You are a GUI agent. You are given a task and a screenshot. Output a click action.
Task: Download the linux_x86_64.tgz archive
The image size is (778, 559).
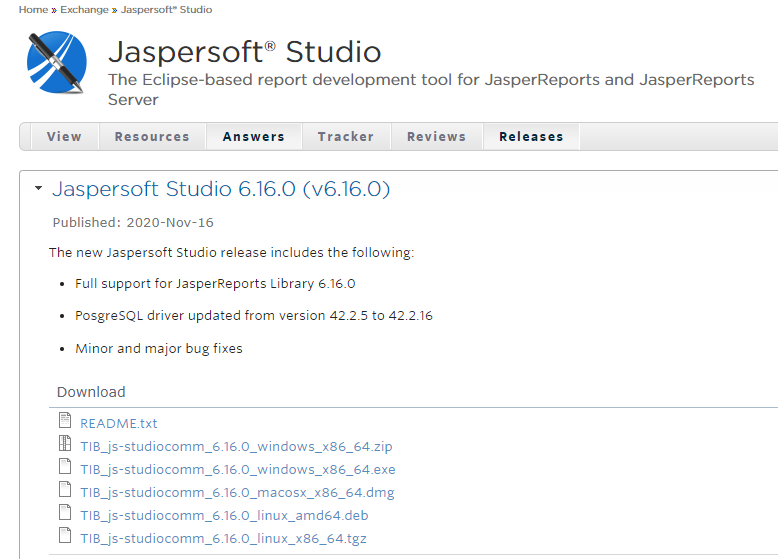coord(223,538)
